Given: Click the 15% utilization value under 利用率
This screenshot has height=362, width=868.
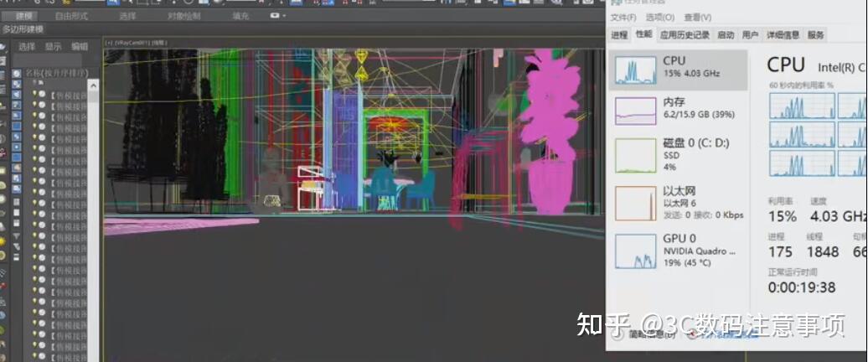Looking at the screenshot, I should (783, 215).
